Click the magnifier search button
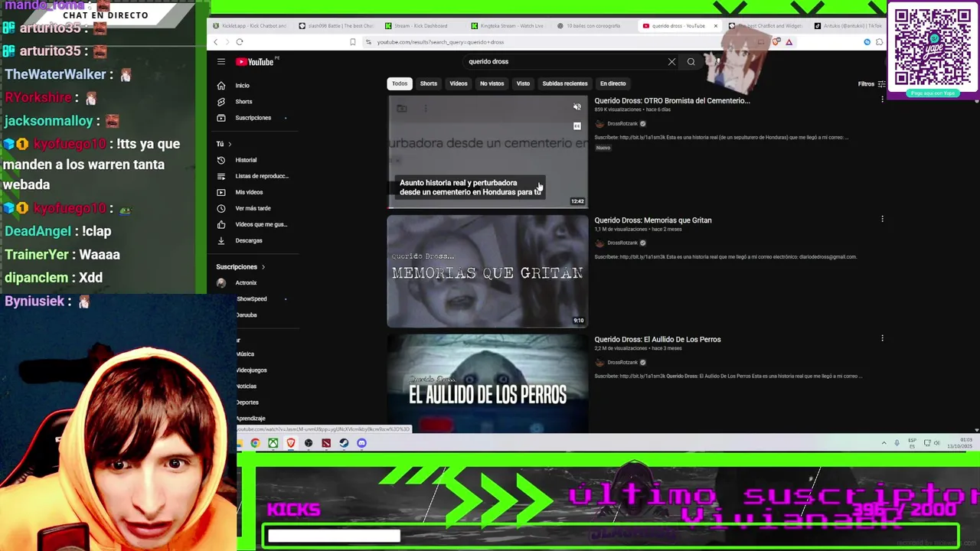This screenshot has height=551, width=980. (691, 62)
